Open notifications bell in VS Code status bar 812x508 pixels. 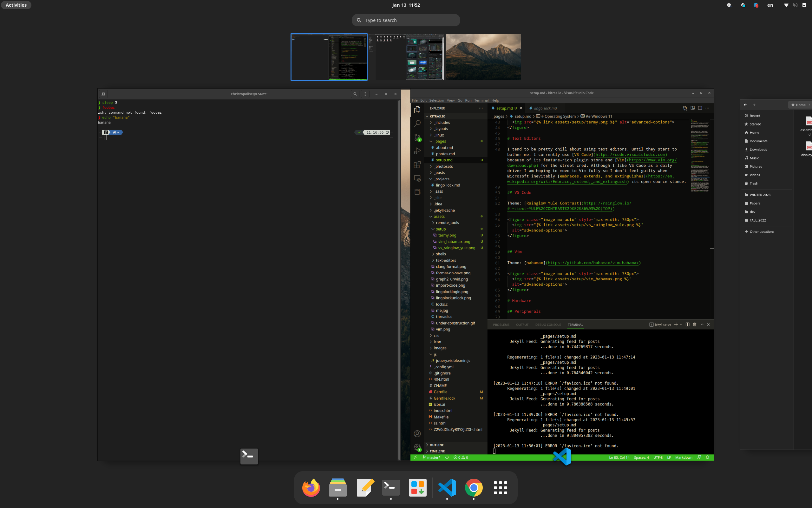point(708,457)
